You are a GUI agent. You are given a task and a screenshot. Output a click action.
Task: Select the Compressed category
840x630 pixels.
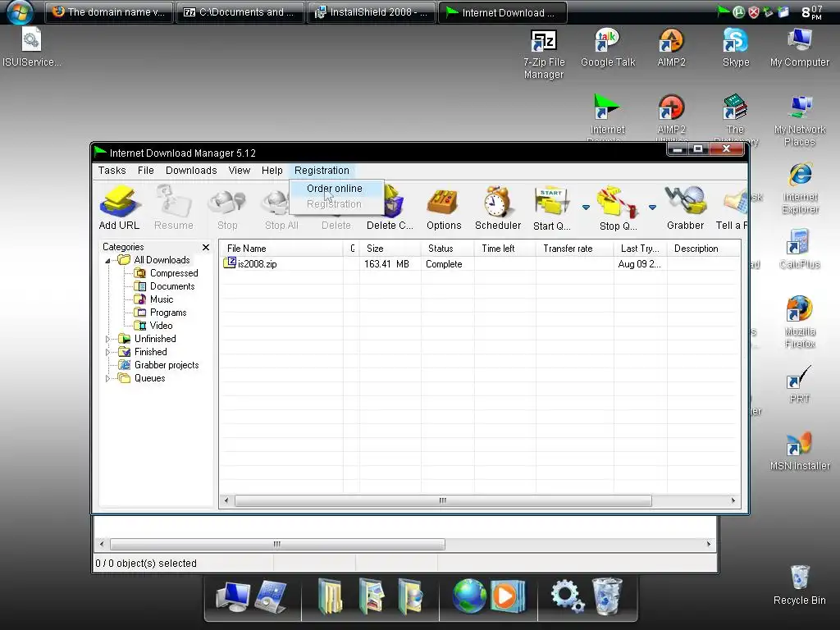pos(174,273)
